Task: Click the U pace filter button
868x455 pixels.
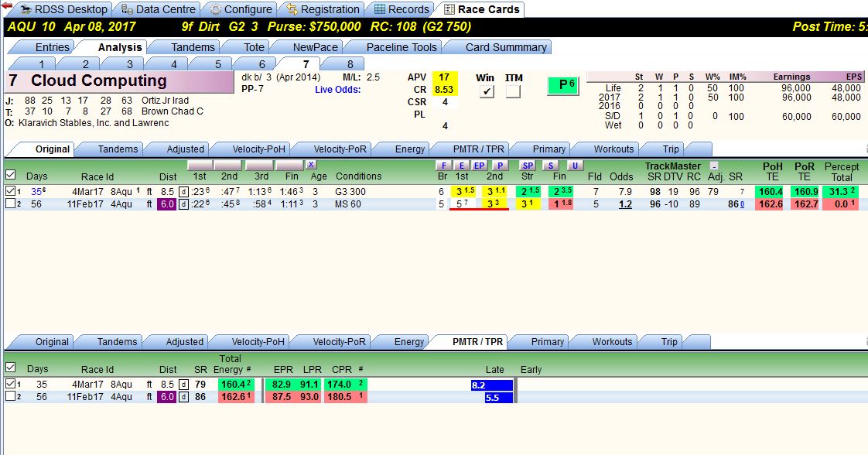Action: (x=575, y=166)
